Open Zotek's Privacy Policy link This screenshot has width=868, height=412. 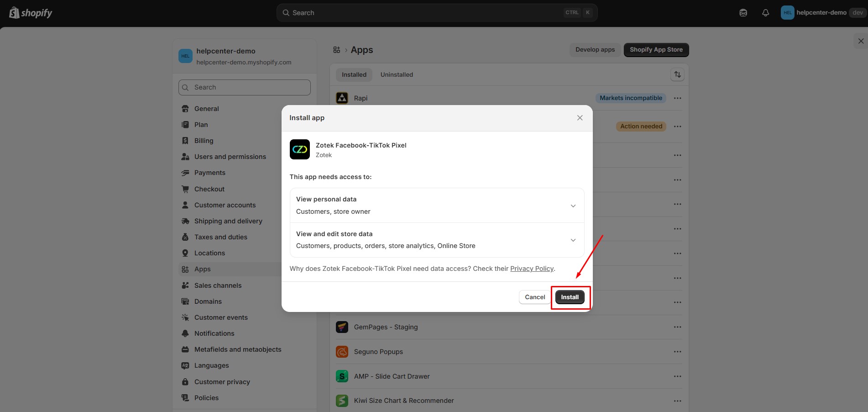tap(532, 269)
